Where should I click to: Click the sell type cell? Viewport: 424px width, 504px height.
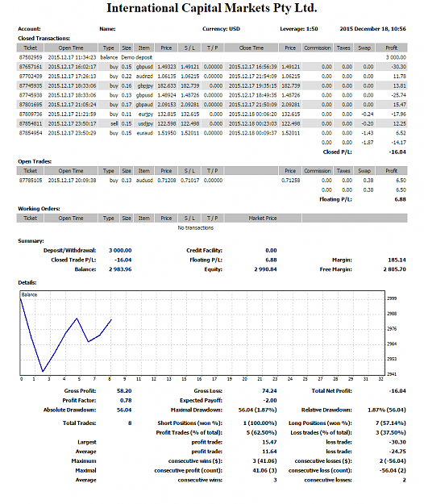114,123
